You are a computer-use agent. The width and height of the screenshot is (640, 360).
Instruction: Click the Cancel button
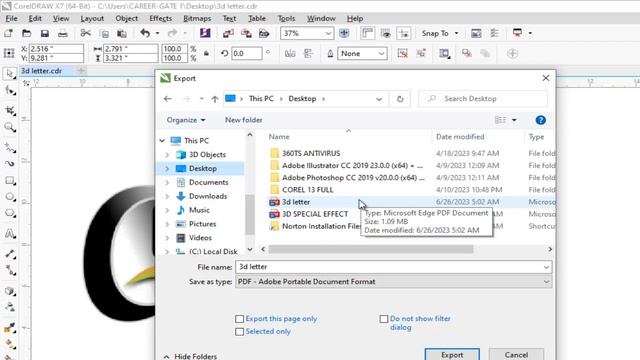[x=516, y=354]
